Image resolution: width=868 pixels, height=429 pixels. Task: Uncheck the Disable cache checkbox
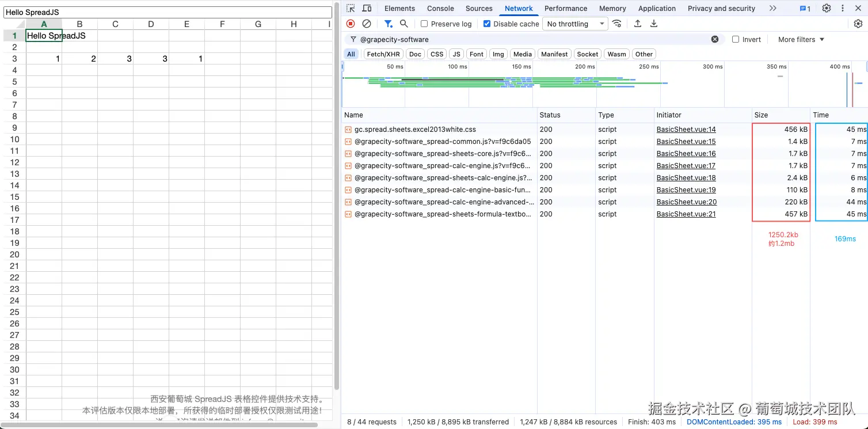[487, 24]
